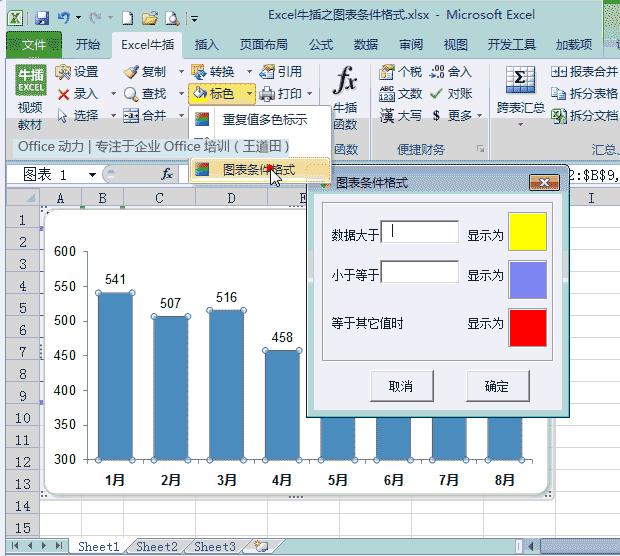This screenshot has height=556, width=620.
Task: Switch to Sheet2 worksheet tab
Action: 157,547
